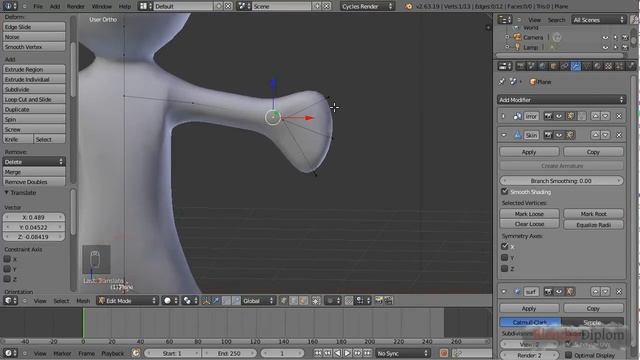
Task: Open the File menu
Action: point(38,7)
